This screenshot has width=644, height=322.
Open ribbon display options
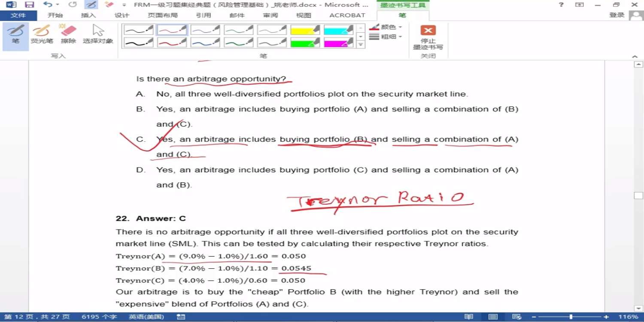pyautogui.click(x=580, y=5)
